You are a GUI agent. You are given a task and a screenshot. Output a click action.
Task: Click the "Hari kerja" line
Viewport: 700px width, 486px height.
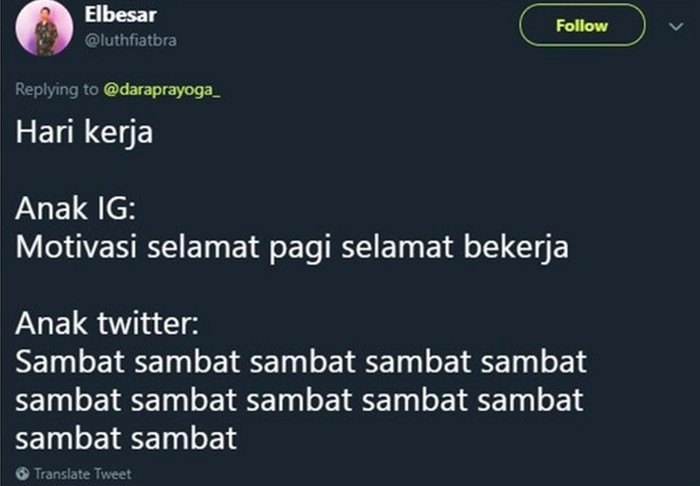pos(84,132)
